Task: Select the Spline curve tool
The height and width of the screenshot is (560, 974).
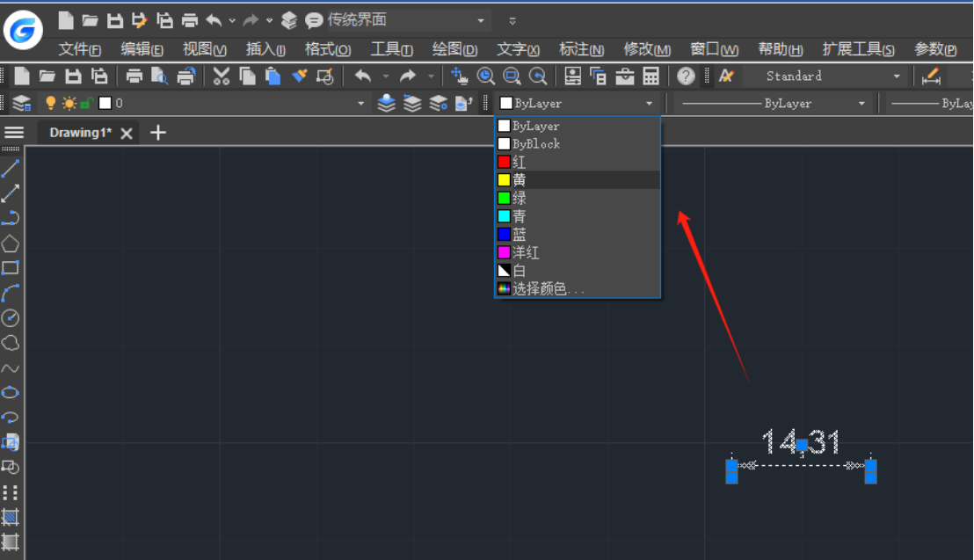Action: tap(11, 368)
